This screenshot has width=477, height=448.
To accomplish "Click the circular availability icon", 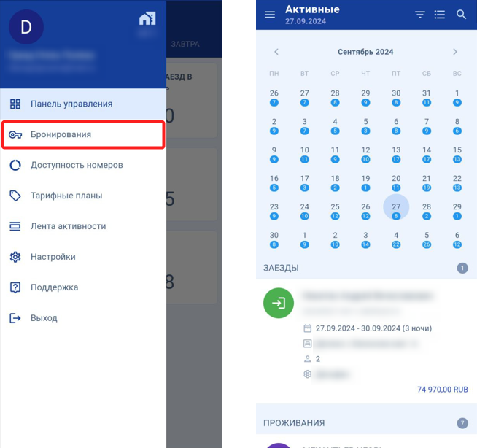I will (x=15, y=165).
